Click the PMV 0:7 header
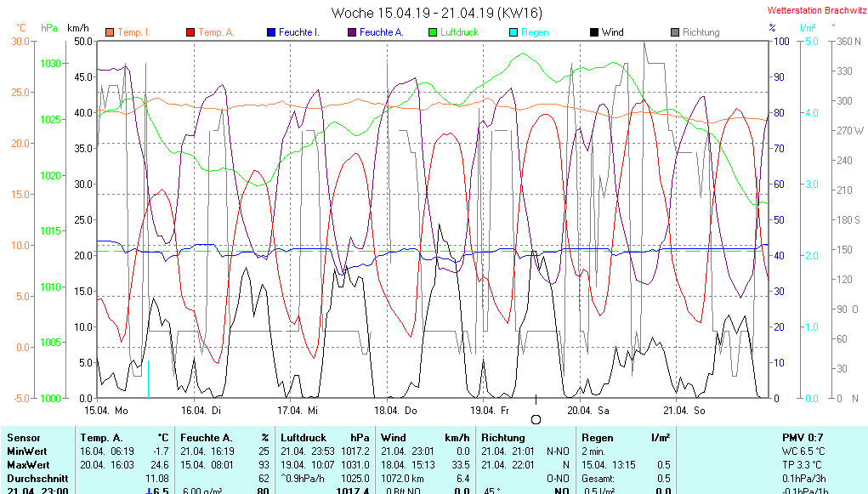 [802, 437]
